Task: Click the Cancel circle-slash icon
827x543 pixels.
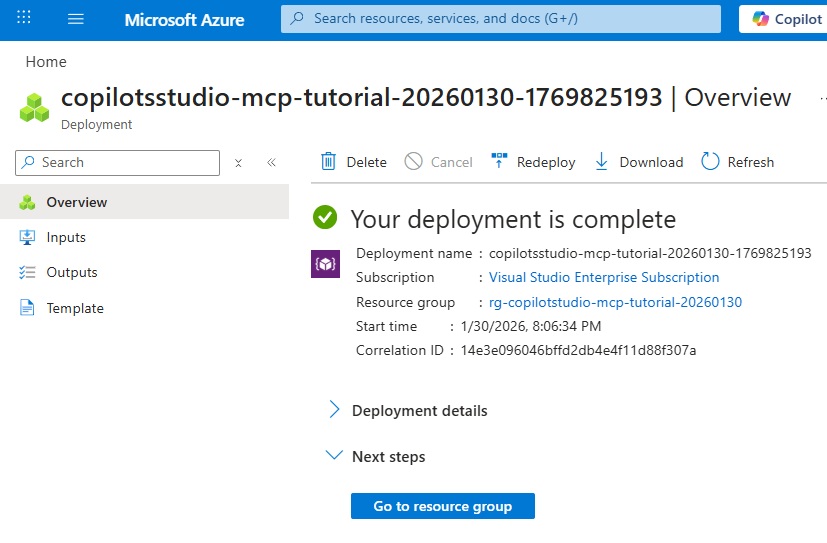Action: 414,161
